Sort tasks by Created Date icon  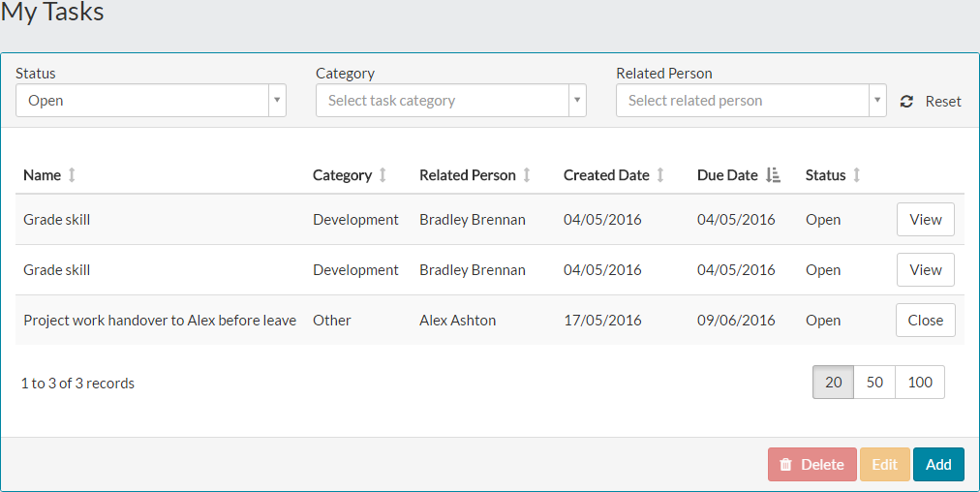coord(660,175)
